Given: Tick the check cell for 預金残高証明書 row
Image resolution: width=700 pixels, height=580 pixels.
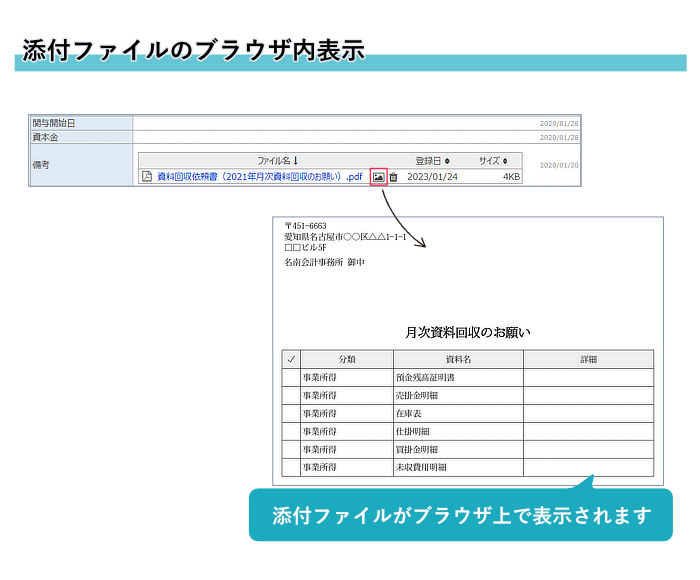Looking at the screenshot, I should click(x=291, y=378).
